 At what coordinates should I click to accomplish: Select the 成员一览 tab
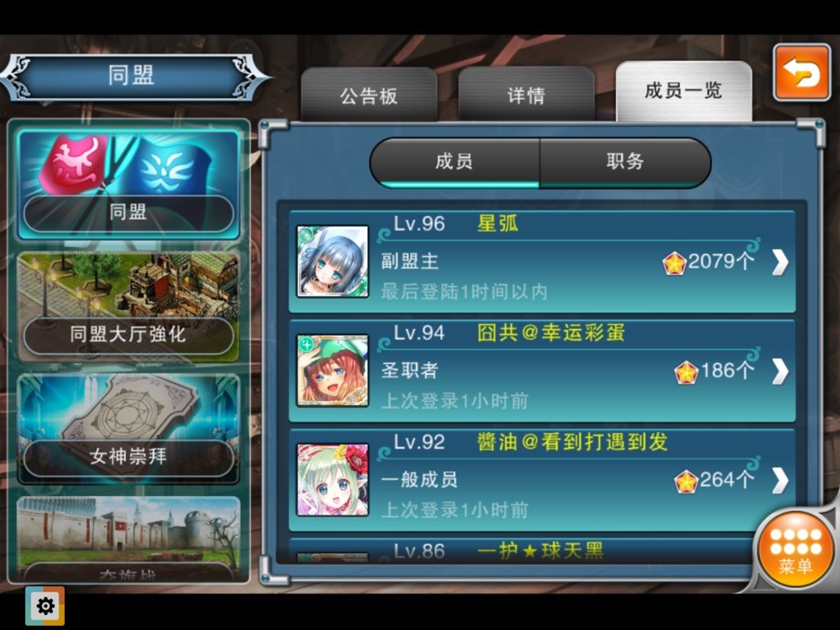pyautogui.click(x=683, y=91)
